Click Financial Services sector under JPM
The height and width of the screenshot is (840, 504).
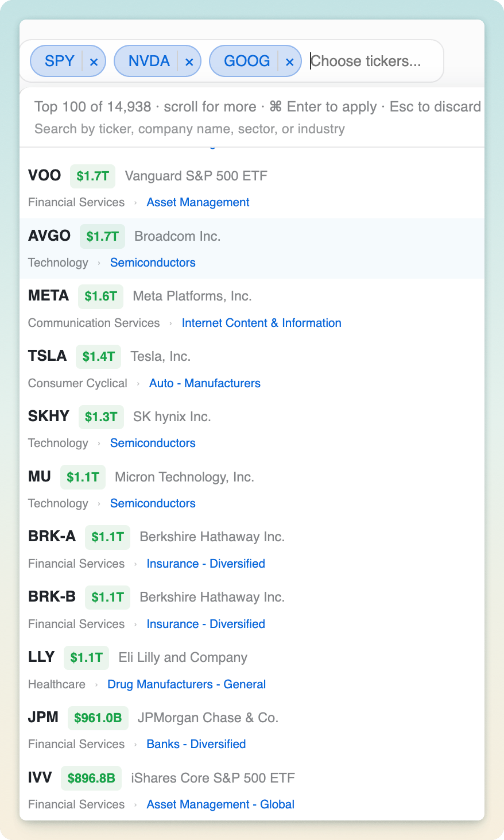tap(76, 744)
